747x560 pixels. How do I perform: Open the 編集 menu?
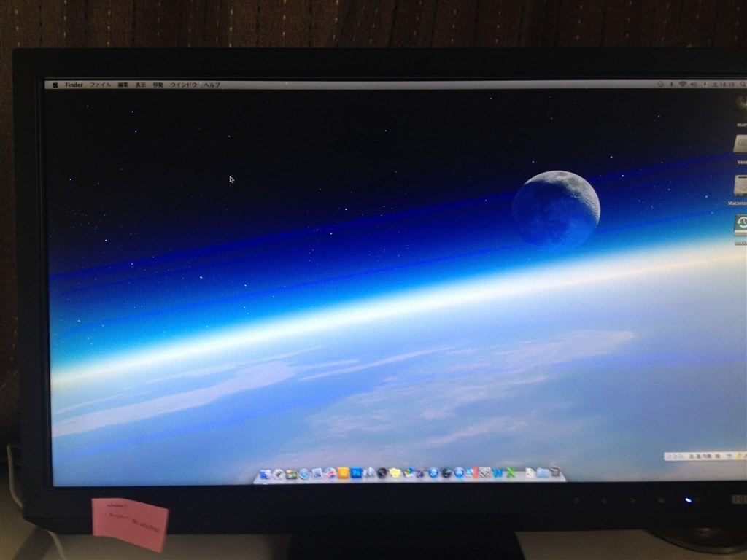click(x=123, y=85)
